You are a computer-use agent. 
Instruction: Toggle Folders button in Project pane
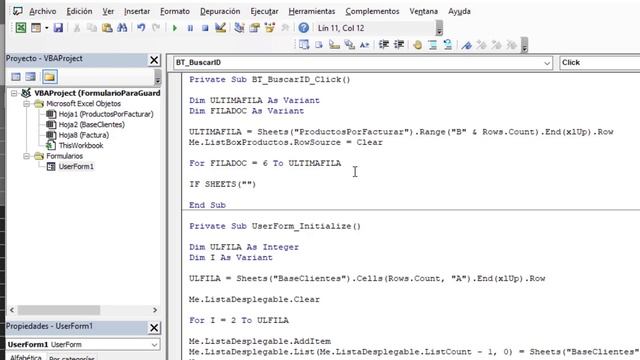(49, 77)
